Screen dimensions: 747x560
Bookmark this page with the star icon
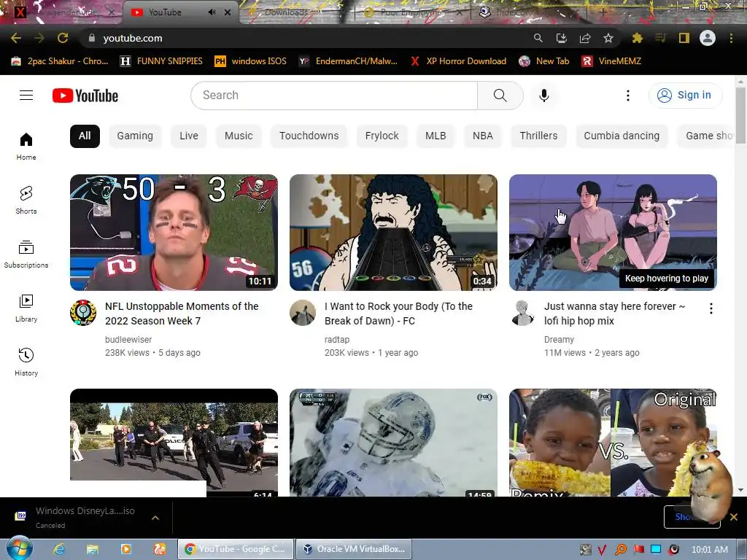pos(608,38)
